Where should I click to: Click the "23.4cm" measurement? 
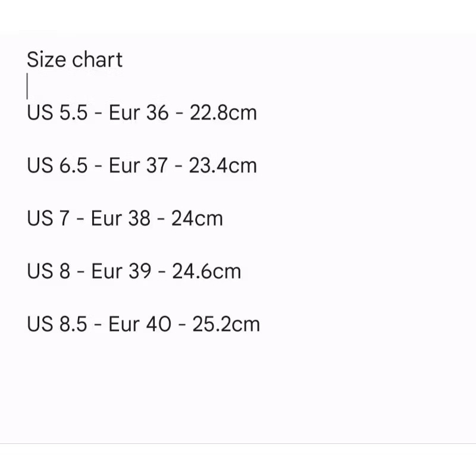pyautogui.click(x=223, y=165)
